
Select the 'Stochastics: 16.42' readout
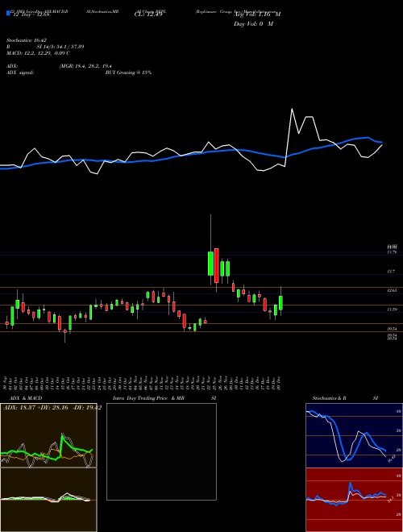point(26,40)
